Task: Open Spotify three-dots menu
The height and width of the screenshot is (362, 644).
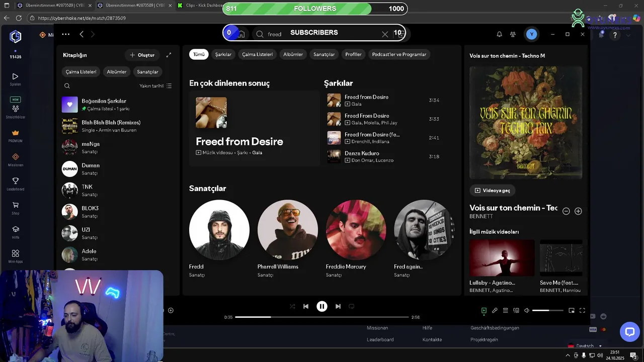Action: 65,34
